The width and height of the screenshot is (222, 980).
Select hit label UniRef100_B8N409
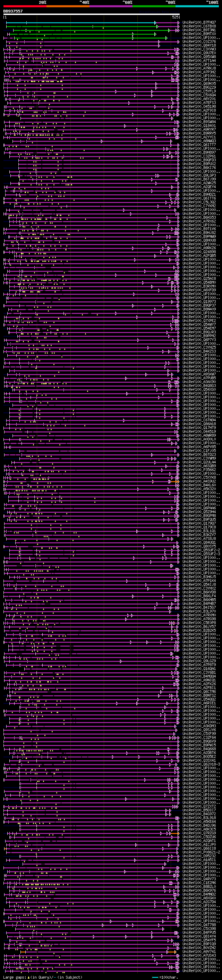[x=199, y=309]
